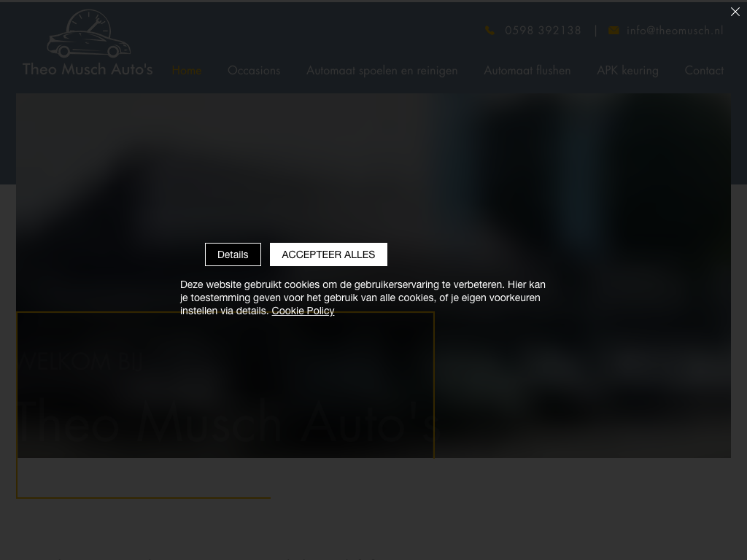Accept all cookies with ACCEPTEER ALLES
The width and height of the screenshot is (747, 560).
pyautogui.click(x=328, y=254)
